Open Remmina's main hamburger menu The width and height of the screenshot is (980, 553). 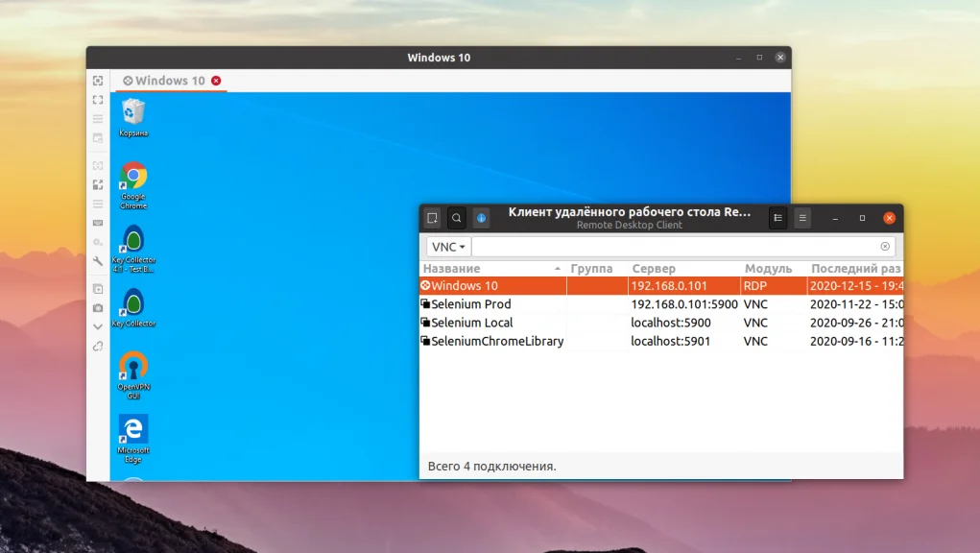point(802,218)
